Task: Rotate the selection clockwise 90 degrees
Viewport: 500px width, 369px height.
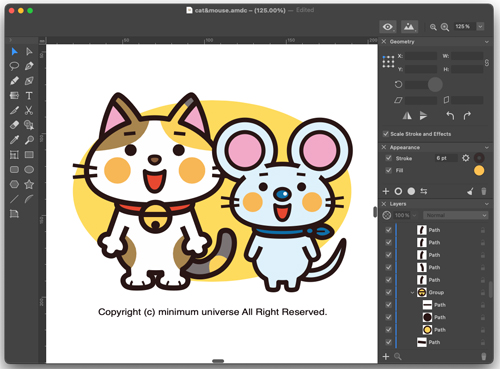Action: click(x=467, y=116)
